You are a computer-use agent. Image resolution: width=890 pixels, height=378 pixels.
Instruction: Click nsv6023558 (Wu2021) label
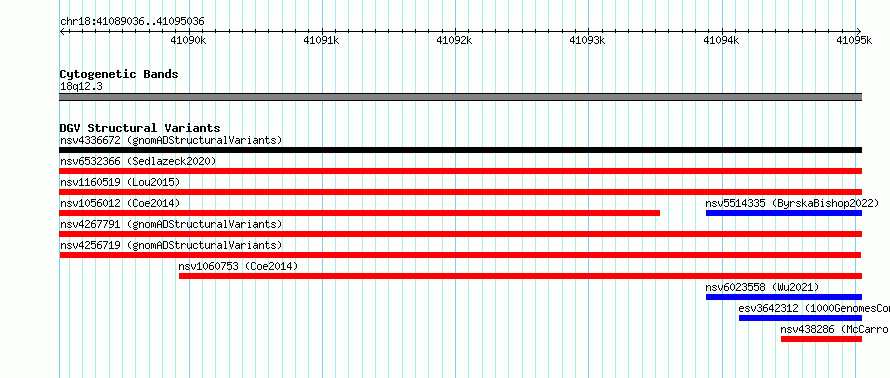(x=762, y=287)
